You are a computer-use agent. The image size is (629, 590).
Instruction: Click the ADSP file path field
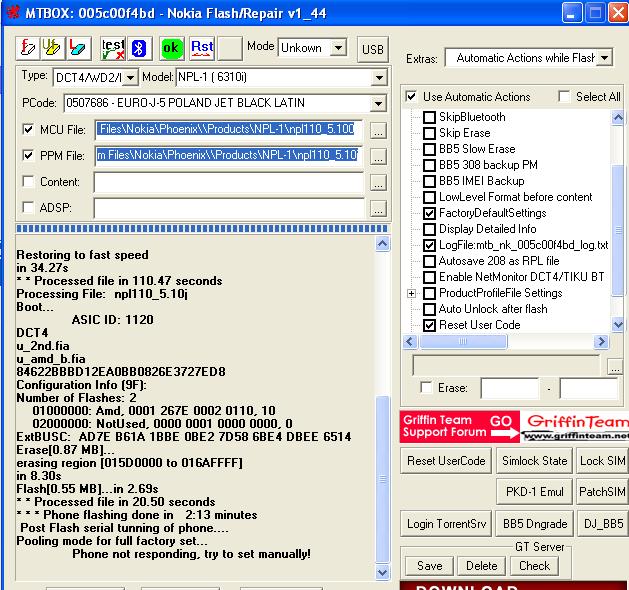pos(229,208)
